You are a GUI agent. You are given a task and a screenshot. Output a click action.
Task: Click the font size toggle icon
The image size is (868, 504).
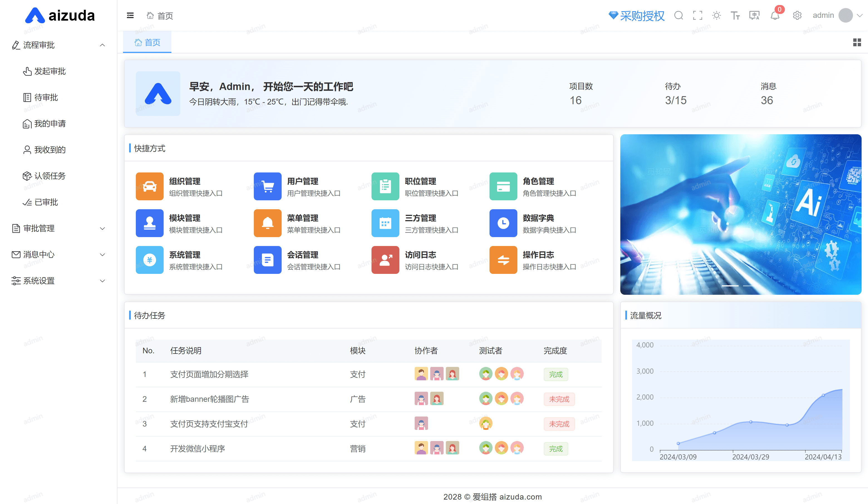735,16
